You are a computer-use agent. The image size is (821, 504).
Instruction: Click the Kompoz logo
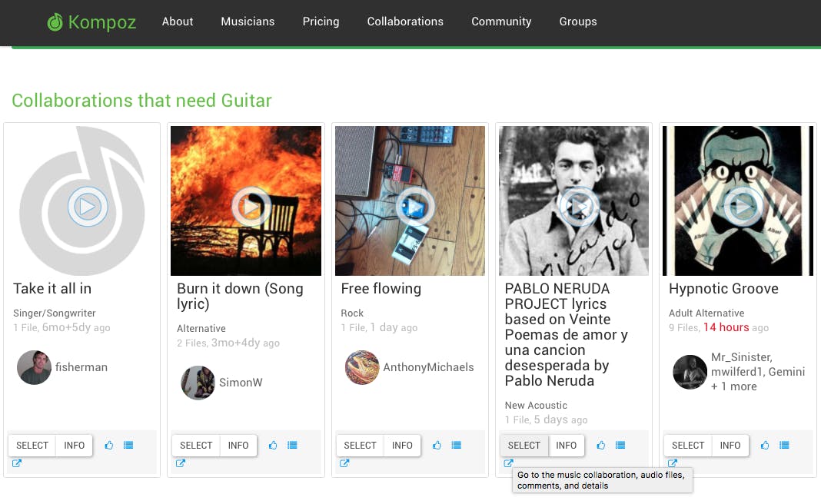click(x=91, y=22)
